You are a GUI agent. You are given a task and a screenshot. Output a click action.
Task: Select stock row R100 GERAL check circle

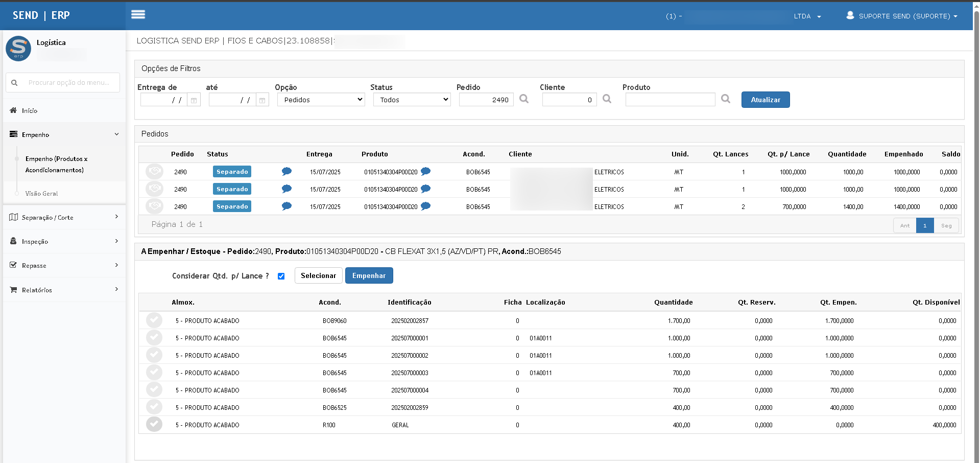click(154, 425)
